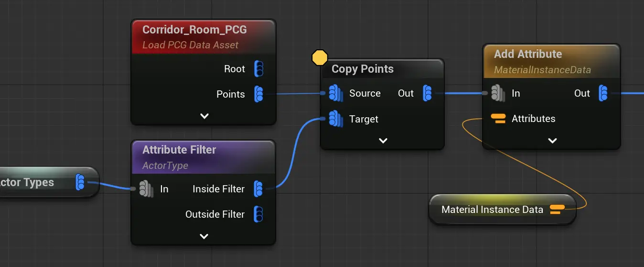Click the Out pin of Add Attribute
Screen dimensions: 644x267
pyautogui.click(x=604, y=93)
